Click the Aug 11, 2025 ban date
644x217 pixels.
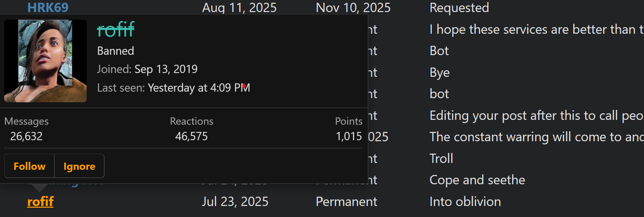point(239,8)
